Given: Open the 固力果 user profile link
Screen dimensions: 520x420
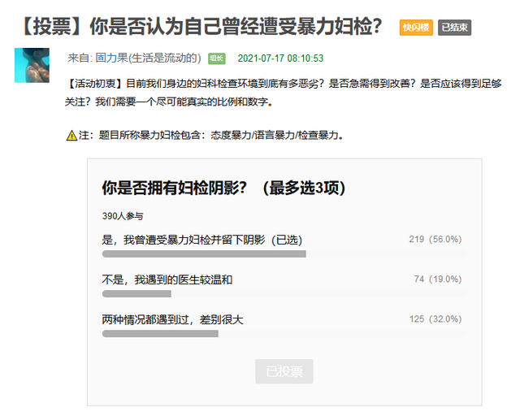Looking at the screenshot, I should click(111, 58).
